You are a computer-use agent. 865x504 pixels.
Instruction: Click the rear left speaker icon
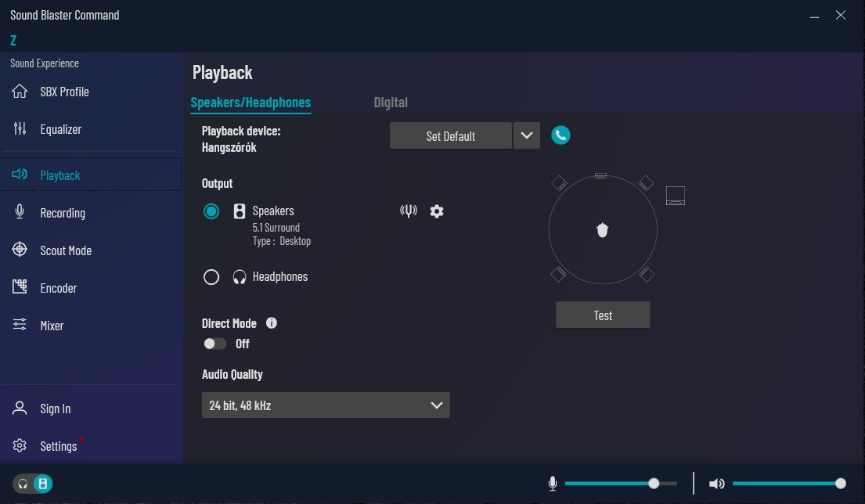(x=558, y=274)
